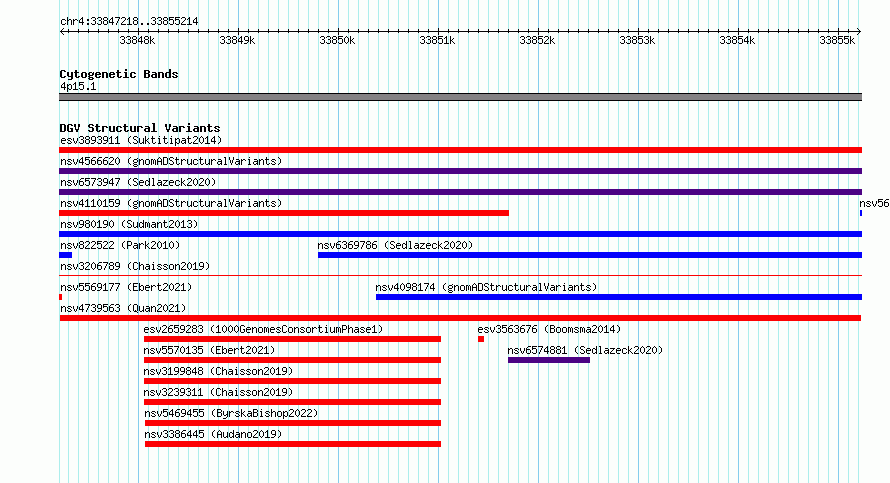
Task: Click the esv3893911 (Suktitipat2014) red variant bar
Action: [460, 150]
